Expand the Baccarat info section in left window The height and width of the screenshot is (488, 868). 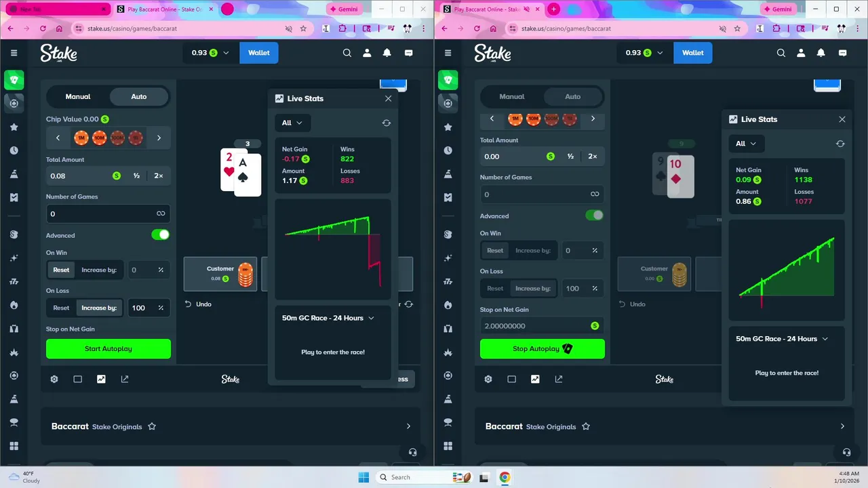click(408, 426)
